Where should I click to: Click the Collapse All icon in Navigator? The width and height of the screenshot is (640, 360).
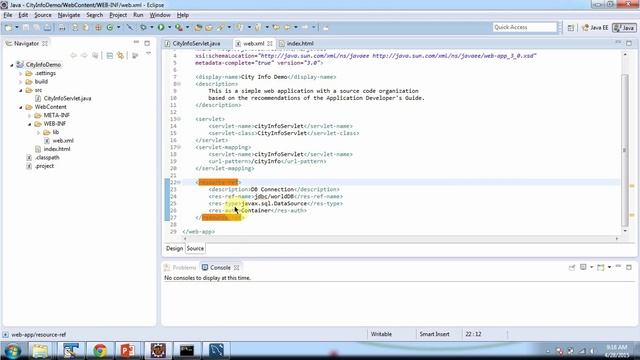coord(110,56)
